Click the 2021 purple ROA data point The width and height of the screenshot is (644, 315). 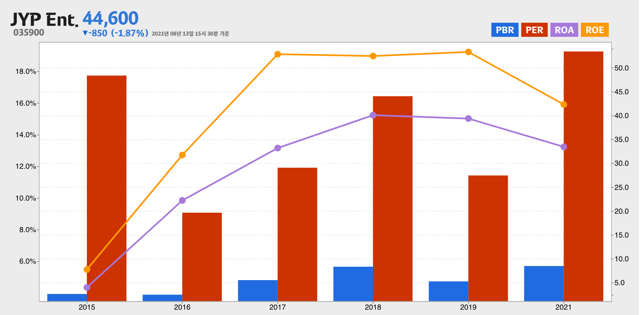[564, 147]
